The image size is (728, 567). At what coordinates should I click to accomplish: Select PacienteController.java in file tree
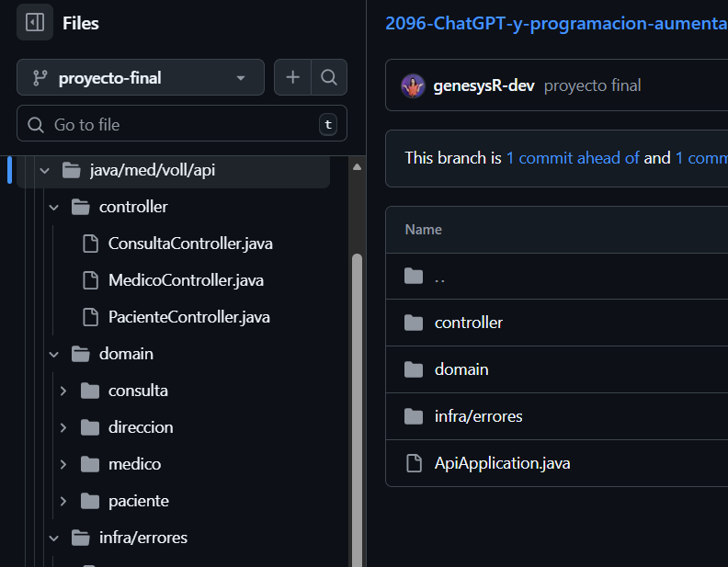click(188, 317)
